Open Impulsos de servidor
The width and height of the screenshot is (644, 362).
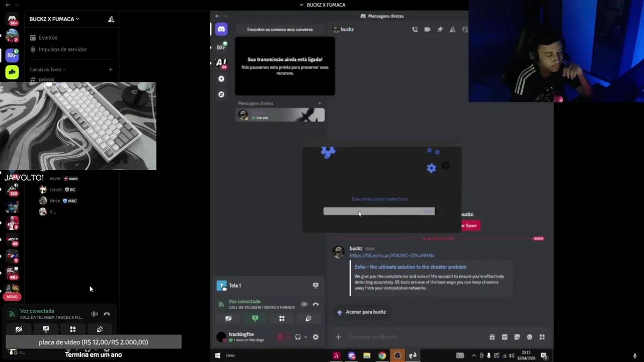(x=62, y=49)
